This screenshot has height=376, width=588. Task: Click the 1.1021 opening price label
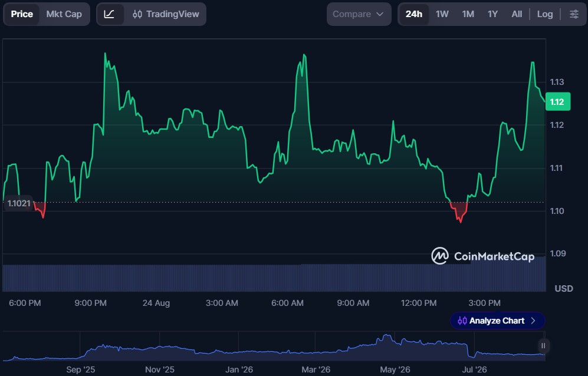tap(19, 203)
